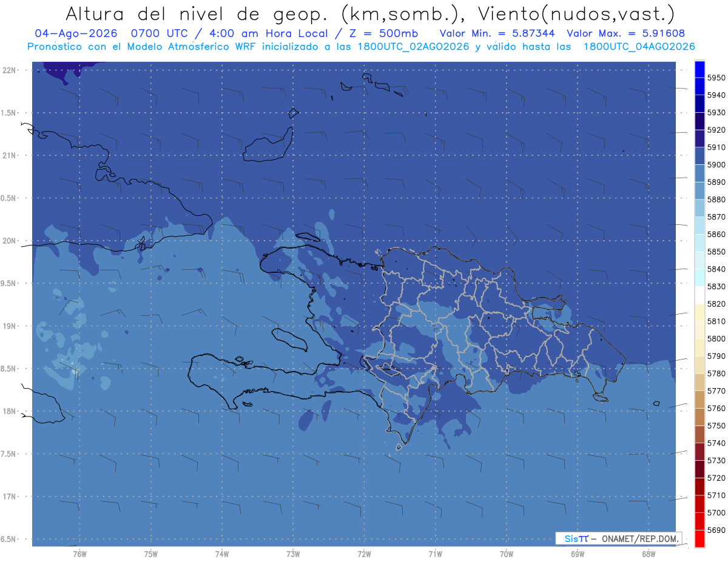Image resolution: width=728 pixels, height=562 pixels.
Task: Click the valid-until time '1800UTC_04AGO2026'
Action: 639,46
